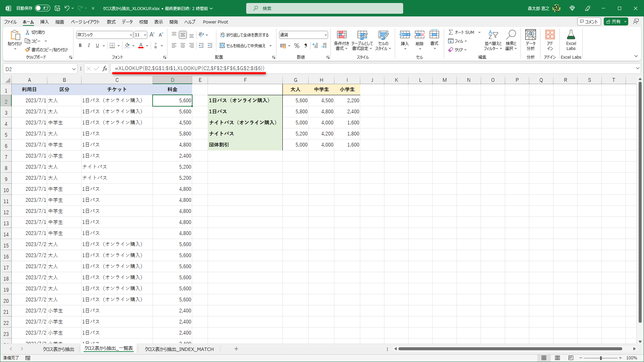Click the Format Painter brush icon
This screenshot has width=644, height=362.
(x=28, y=50)
